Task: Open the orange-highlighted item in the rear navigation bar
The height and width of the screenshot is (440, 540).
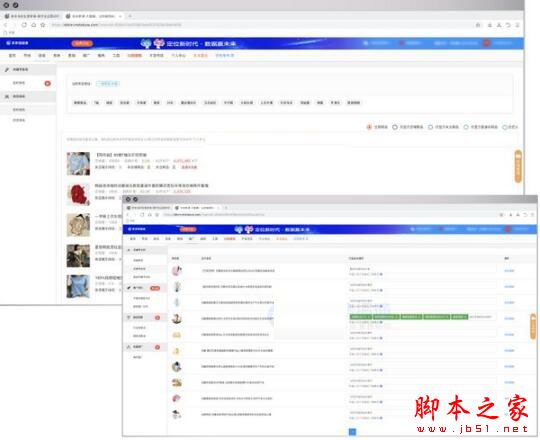Action: [200, 55]
